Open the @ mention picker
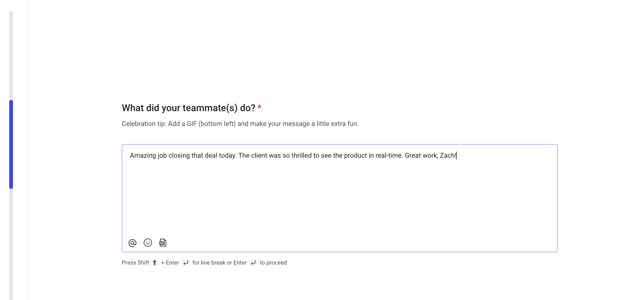The height and width of the screenshot is (300, 644). [x=132, y=243]
